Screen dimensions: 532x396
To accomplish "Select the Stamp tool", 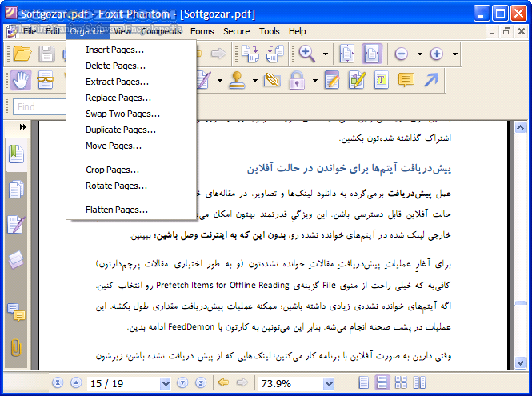I will click(237, 80).
